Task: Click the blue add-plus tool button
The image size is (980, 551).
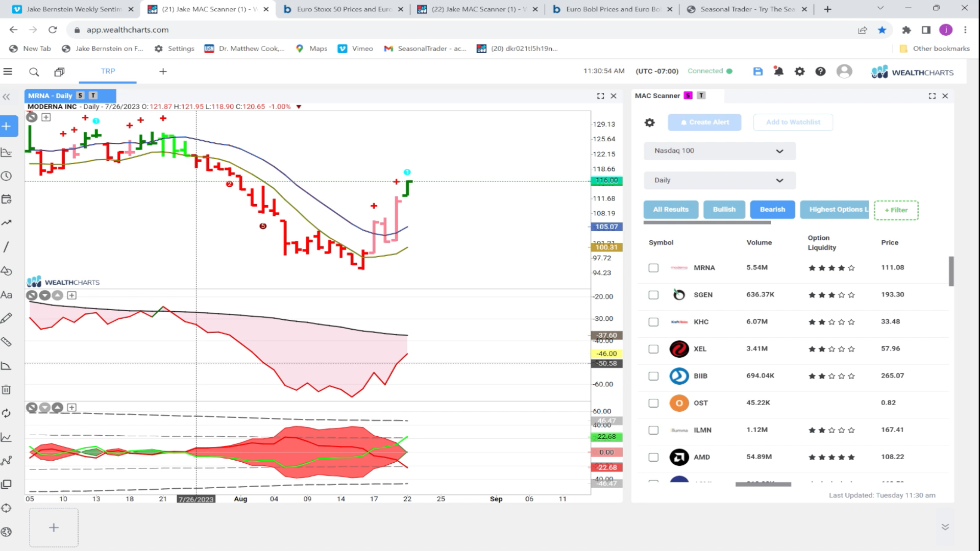Action: tap(7, 126)
